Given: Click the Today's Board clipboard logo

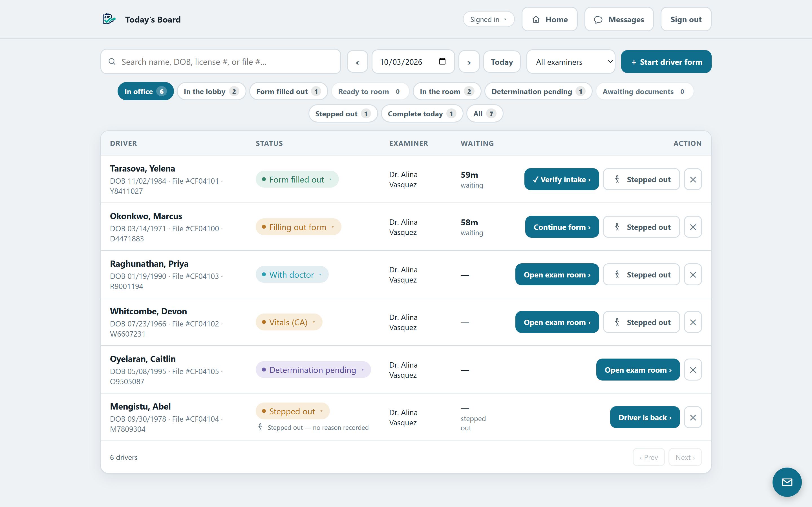Looking at the screenshot, I should point(109,19).
